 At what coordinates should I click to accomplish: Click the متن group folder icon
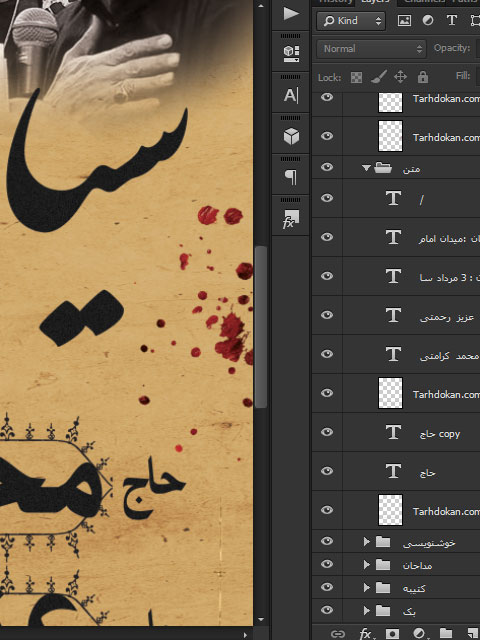pyautogui.click(x=383, y=167)
